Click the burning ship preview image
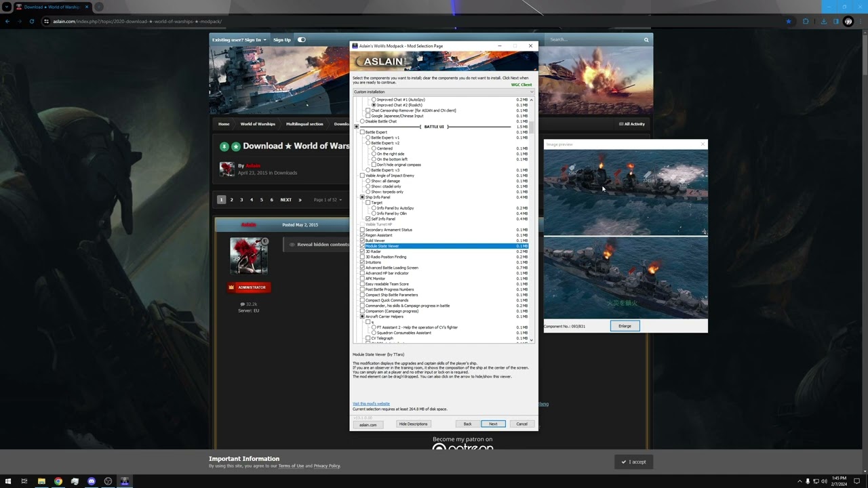This screenshot has height=488, width=868. (x=625, y=234)
